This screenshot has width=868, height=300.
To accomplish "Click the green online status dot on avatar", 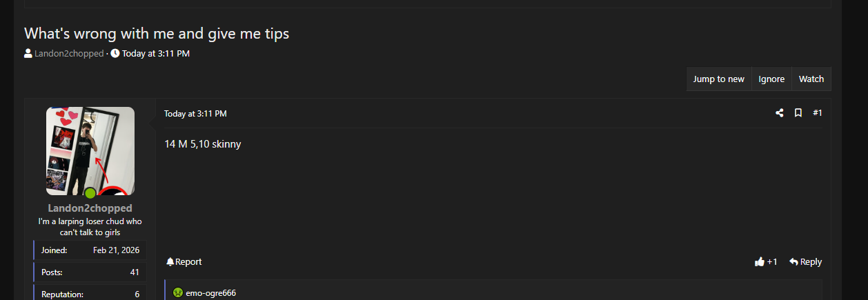I will (x=90, y=193).
